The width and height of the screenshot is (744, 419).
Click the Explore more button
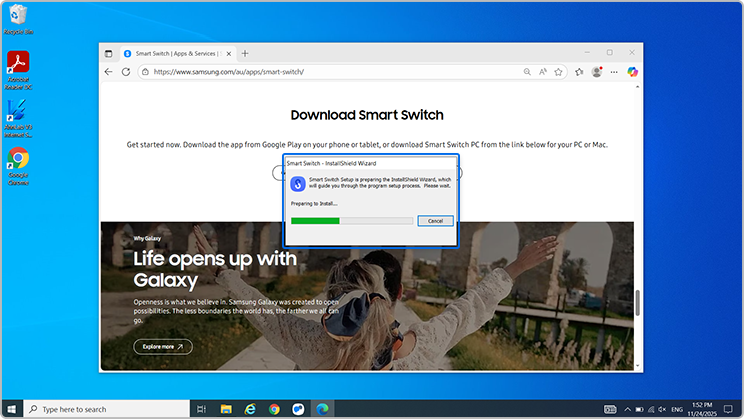pyautogui.click(x=163, y=347)
